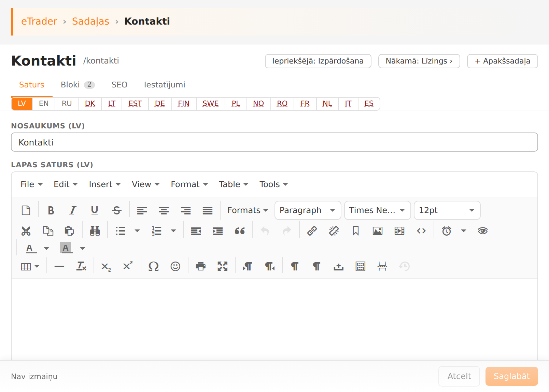Viewport: 549px width, 392px height.
Task: Insert a link with the chain icon
Action: [312, 231]
